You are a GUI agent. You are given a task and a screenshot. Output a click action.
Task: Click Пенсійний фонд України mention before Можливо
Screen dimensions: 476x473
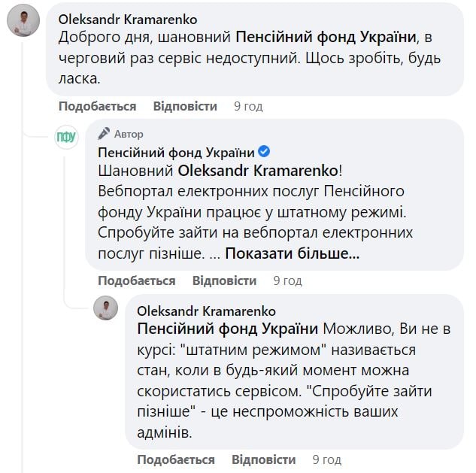coord(228,329)
